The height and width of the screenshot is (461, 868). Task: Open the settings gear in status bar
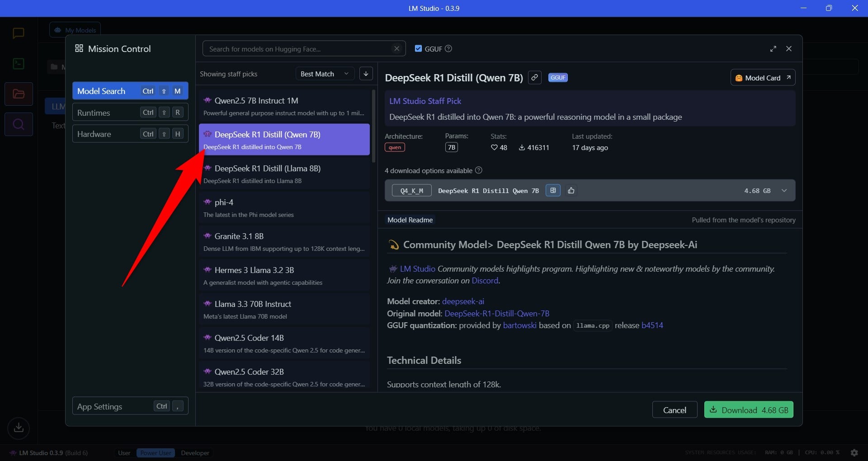[x=854, y=452]
